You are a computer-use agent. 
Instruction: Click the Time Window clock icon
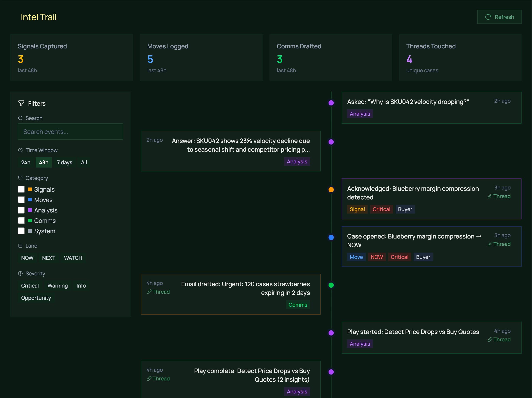pos(20,150)
